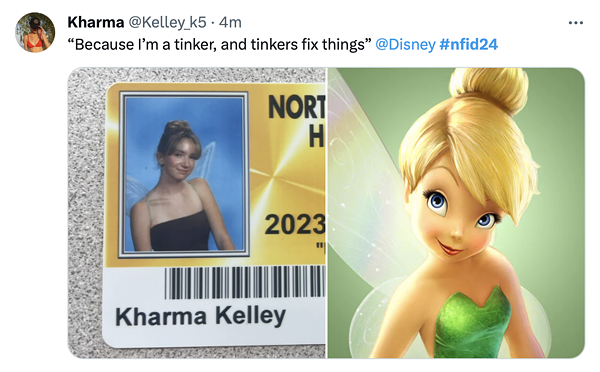This screenshot has width=600, height=372.
Task: Open the left school ID card image
Action: tap(197, 213)
